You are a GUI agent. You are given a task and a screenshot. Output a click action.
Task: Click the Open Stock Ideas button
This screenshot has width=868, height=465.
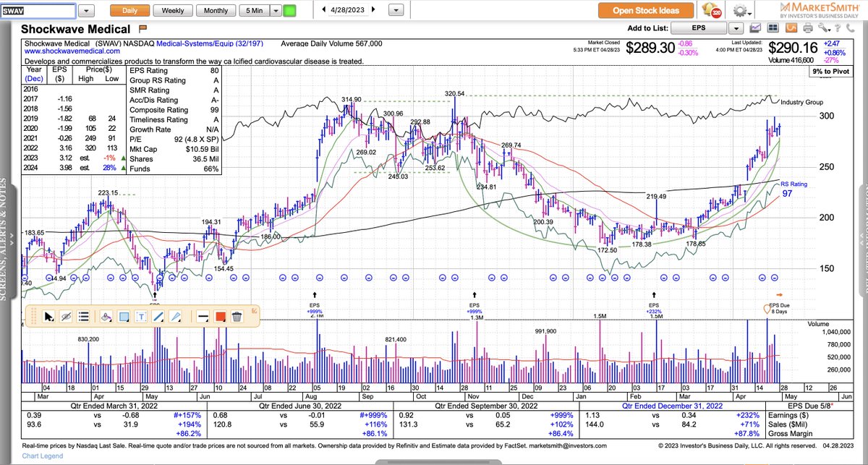(x=646, y=10)
